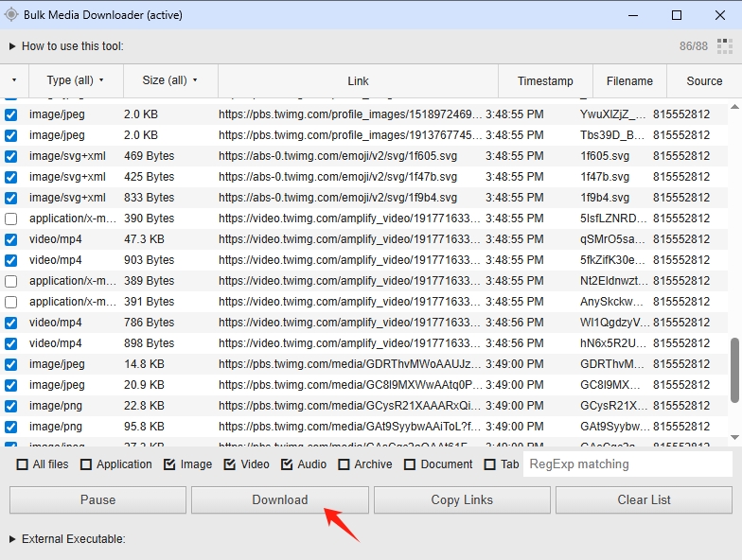Uncheck the row with filename YwuXlZjZ_
The width and height of the screenshot is (742, 560).
[11, 115]
